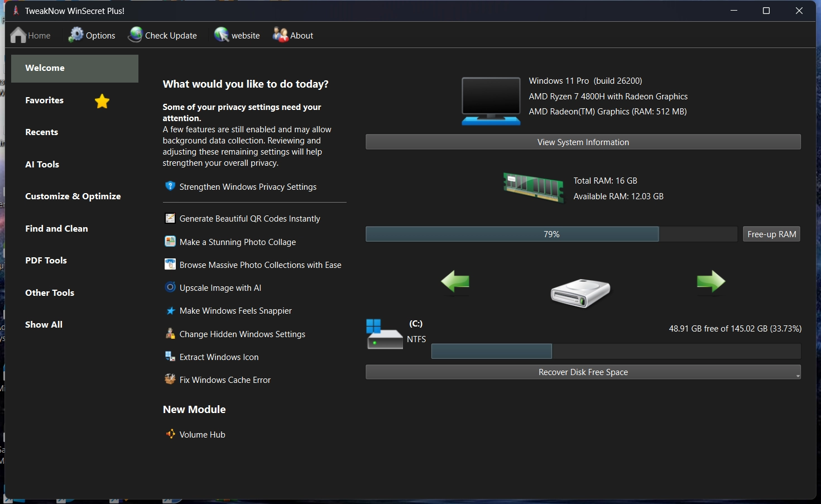Open Make Windows Feels Snappier
The width and height of the screenshot is (821, 504).
(x=236, y=311)
